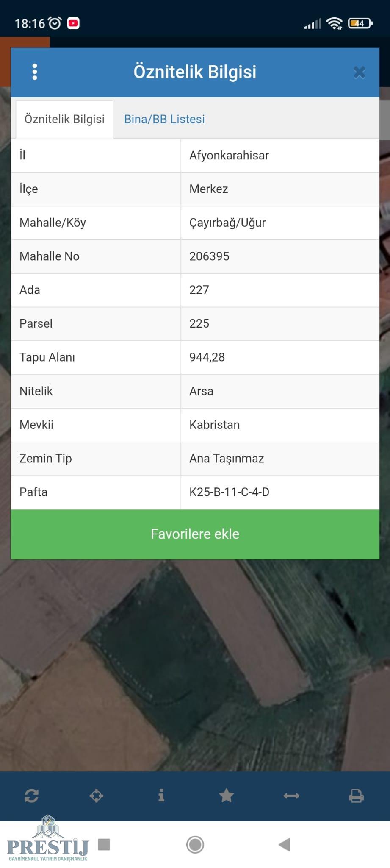This screenshot has width=390, height=868.
Task: Tap the Çayırbağ/Uğur neighborhood value
Action: tap(227, 223)
